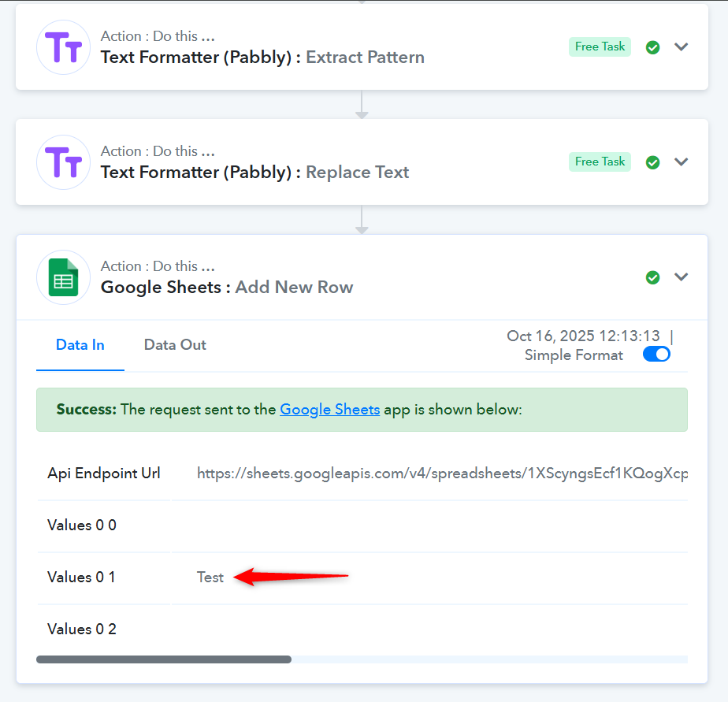Collapse the Google Sheets Add New Row step
Viewport: 728px width, 702px height.
pos(682,277)
